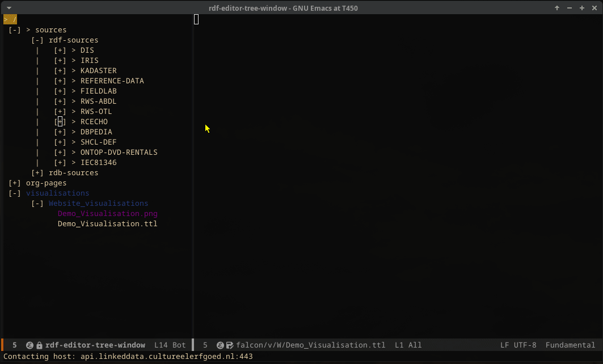Viewport: 603px width, 364px height.
Task: Toggle the [-] box beside Website_visualisations
Action: (37, 204)
